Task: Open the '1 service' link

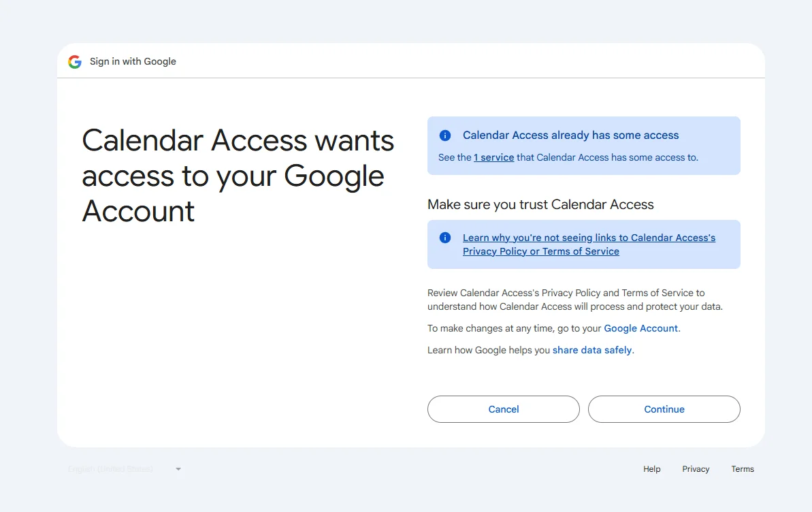Action: click(x=493, y=157)
